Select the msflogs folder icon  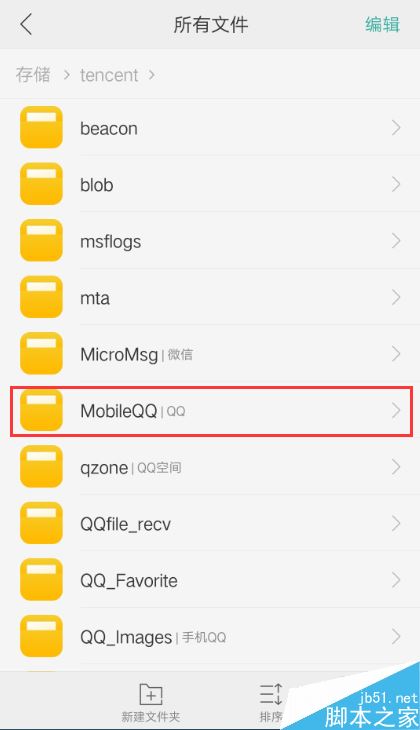pos(41,241)
